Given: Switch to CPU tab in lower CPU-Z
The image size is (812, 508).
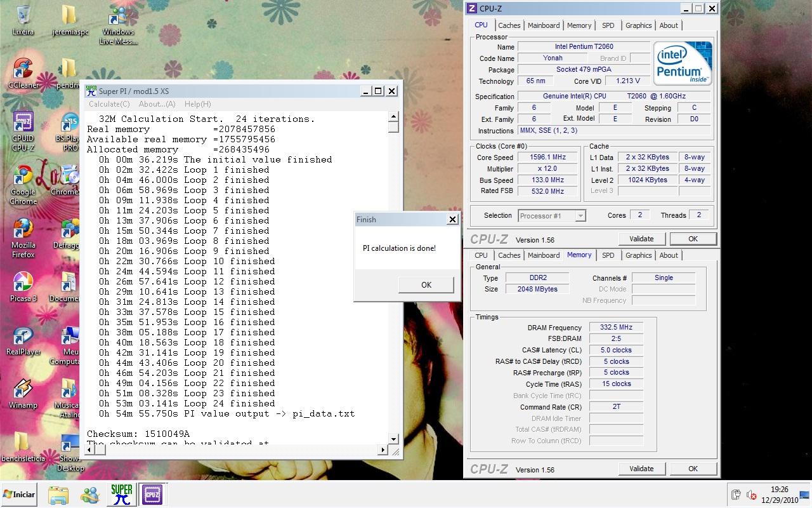Looking at the screenshot, I should tap(481, 255).
